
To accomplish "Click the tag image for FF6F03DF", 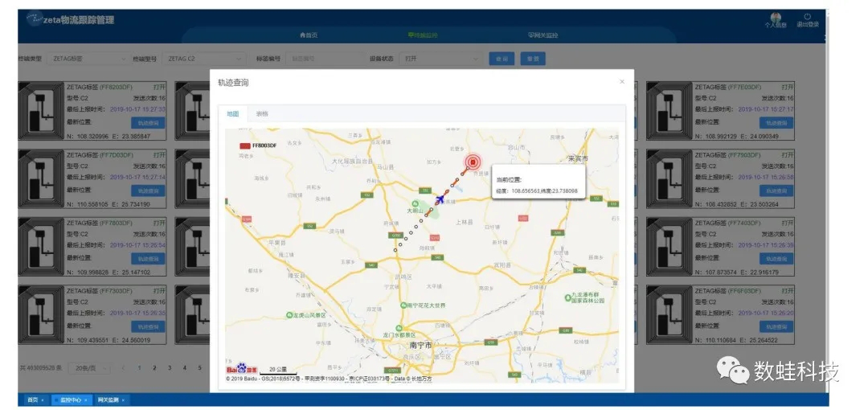I will point(669,314).
